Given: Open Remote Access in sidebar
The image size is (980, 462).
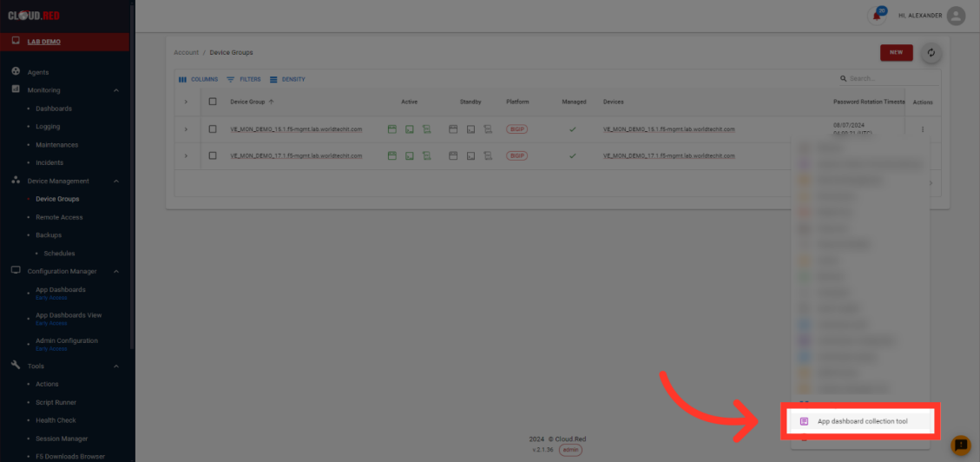Looking at the screenshot, I should point(59,217).
